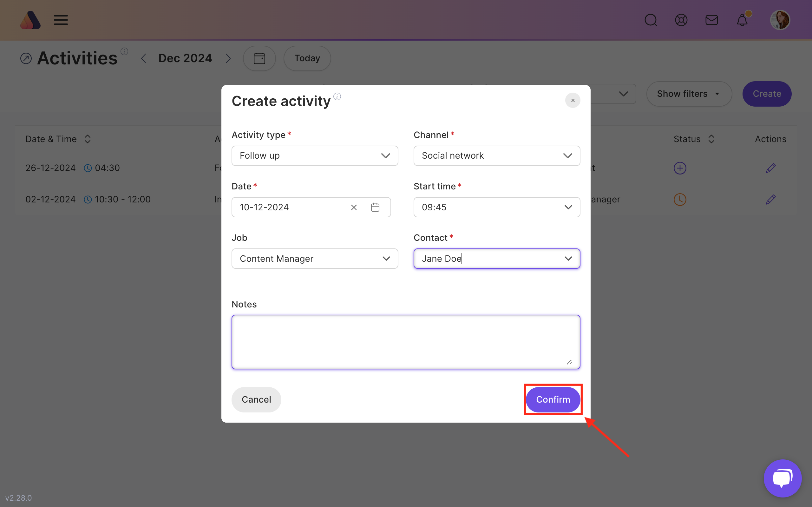
Task: Click the 02-12-2024 date cell
Action: click(x=51, y=200)
